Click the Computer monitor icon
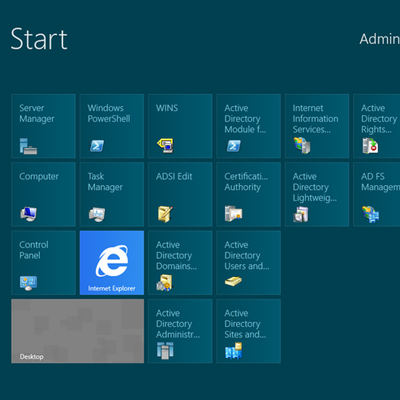This screenshot has height=400, width=400. point(28,214)
